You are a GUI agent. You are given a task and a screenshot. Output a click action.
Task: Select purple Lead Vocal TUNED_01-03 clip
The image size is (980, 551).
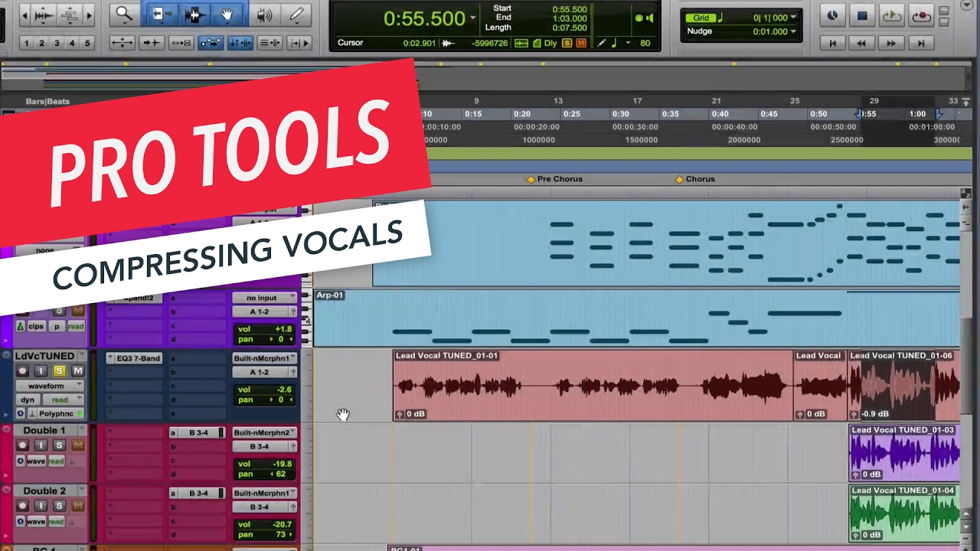tap(904, 452)
